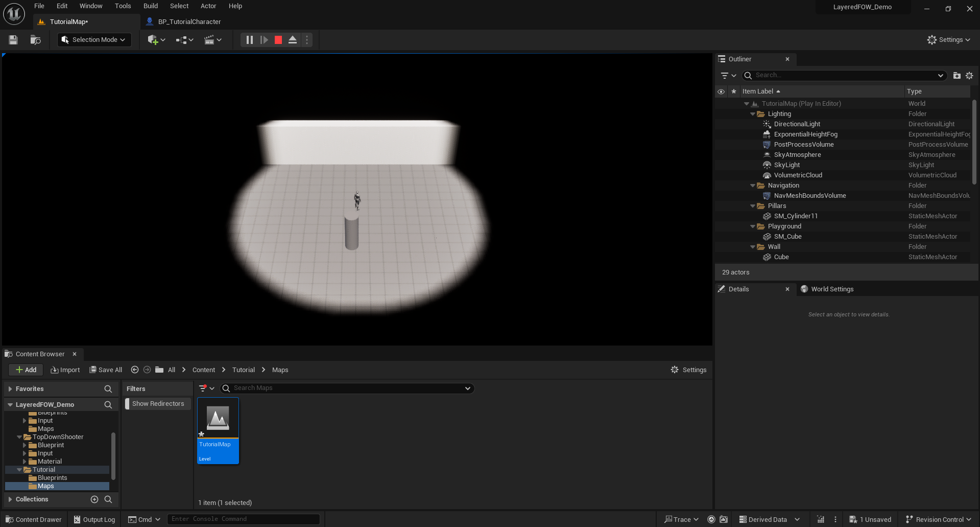Image resolution: width=980 pixels, height=527 pixels.
Task: Toggle Show Redirectors filter
Action: tap(158, 404)
